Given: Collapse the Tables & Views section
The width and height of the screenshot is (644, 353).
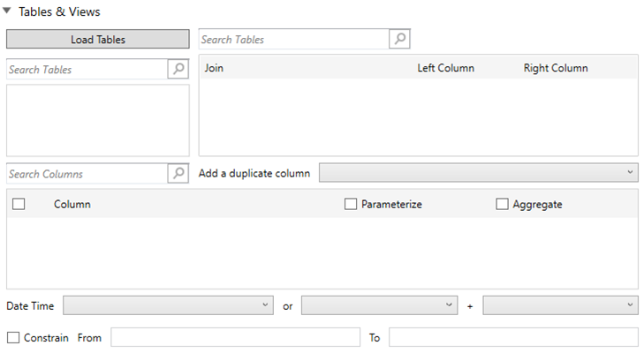Looking at the screenshot, I should [x=7, y=12].
